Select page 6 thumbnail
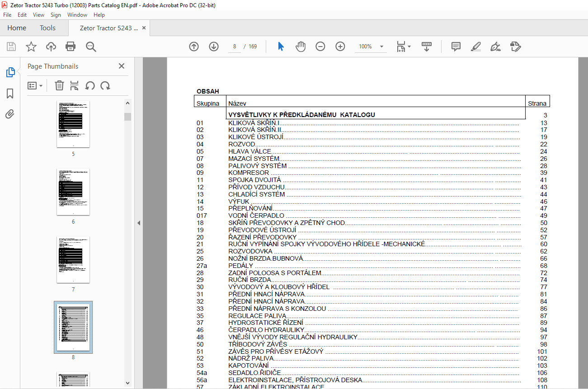588x389 pixels. click(73, 192)
